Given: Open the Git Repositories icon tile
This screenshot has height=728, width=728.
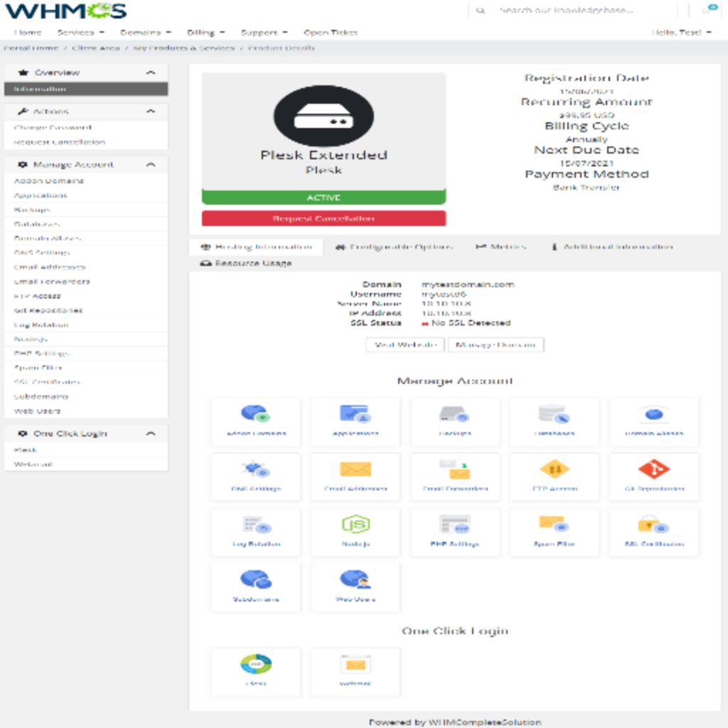Looking at the screenshot, I should (653, 476).
